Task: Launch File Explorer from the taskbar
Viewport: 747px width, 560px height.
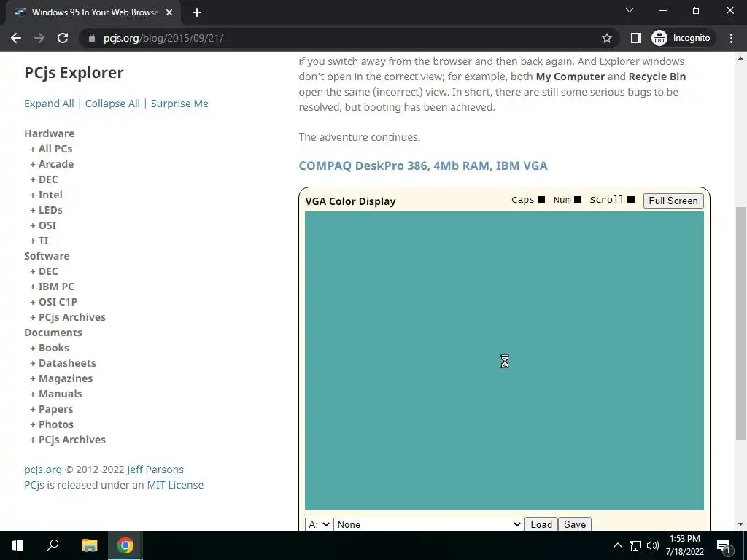Action: [89, 545]
